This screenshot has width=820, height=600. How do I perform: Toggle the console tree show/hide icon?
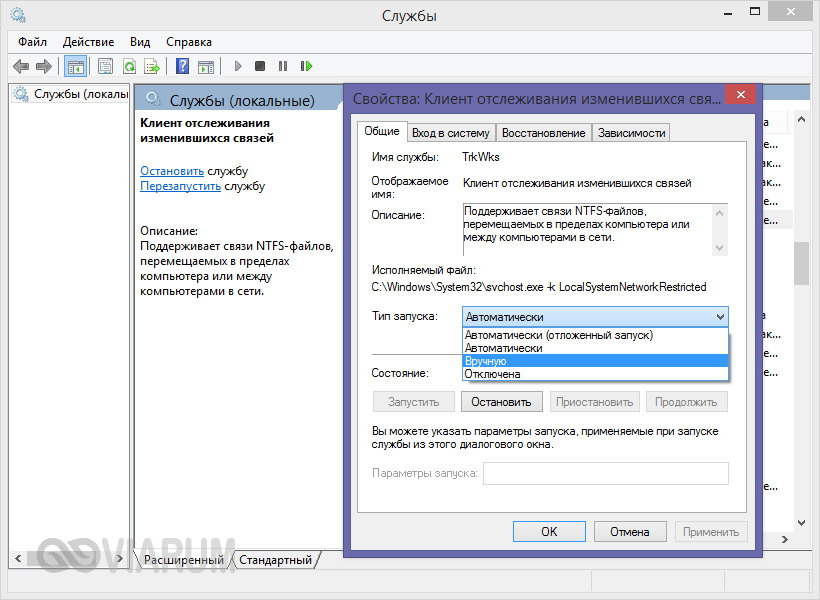[74, 66]
